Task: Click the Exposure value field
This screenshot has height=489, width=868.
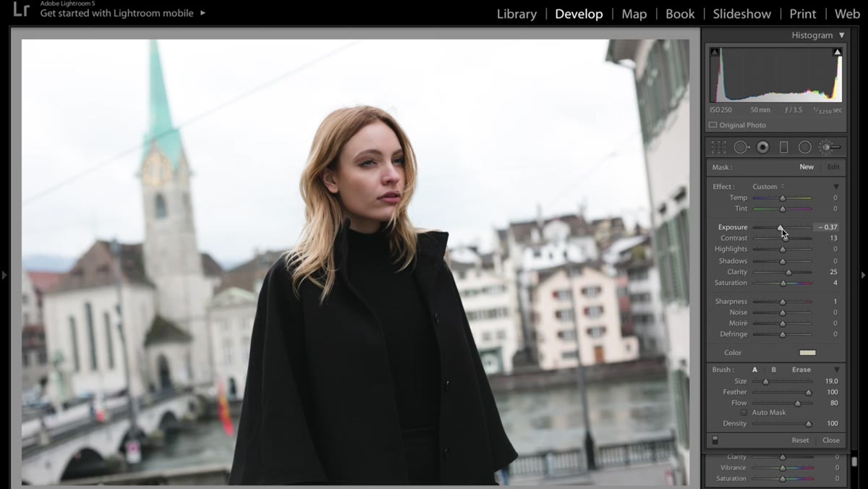Action: (826, 227)
